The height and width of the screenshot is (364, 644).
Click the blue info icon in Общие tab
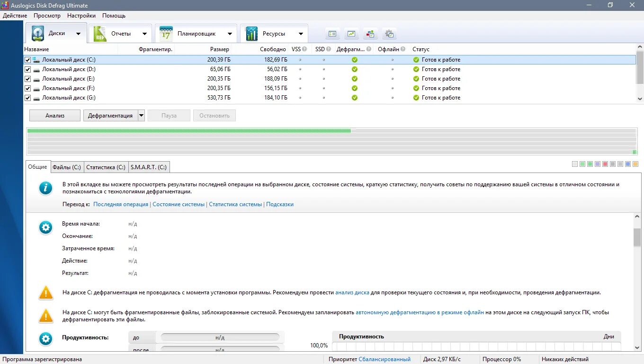pyautogui.click(x=46, y=188)
